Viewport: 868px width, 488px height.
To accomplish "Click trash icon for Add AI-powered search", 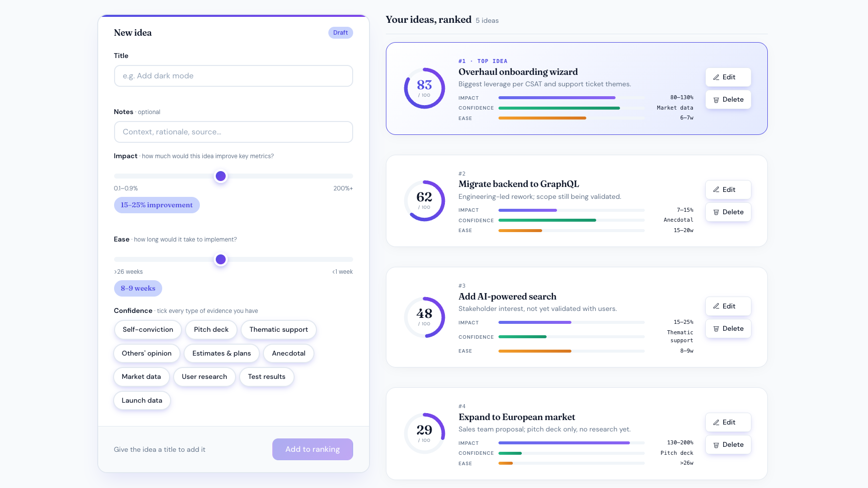I will (716, 329).
